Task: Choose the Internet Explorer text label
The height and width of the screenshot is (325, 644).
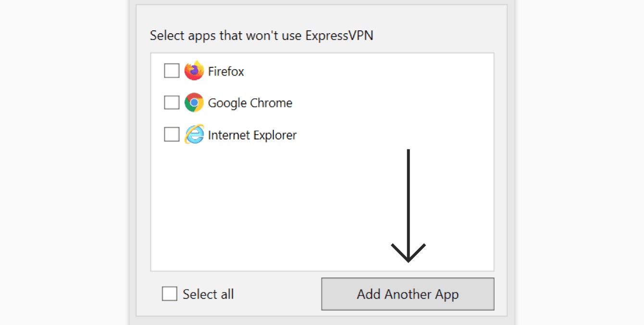Action: 252,136
